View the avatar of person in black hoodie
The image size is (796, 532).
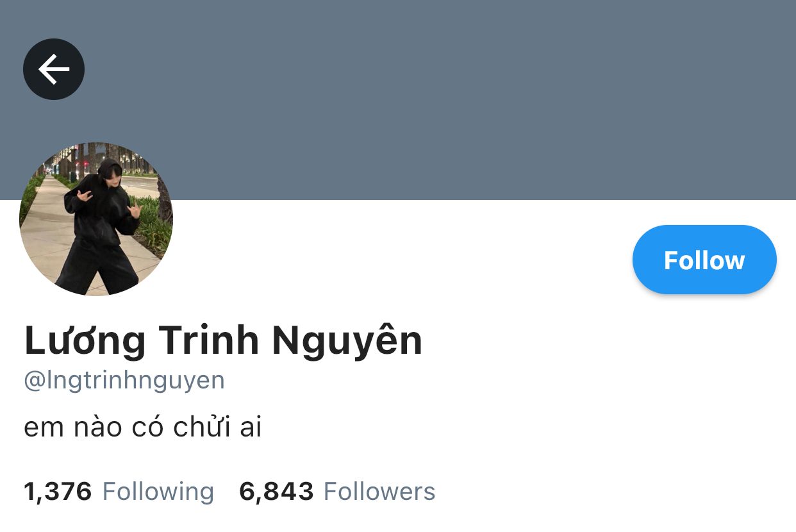coord(96,219)
